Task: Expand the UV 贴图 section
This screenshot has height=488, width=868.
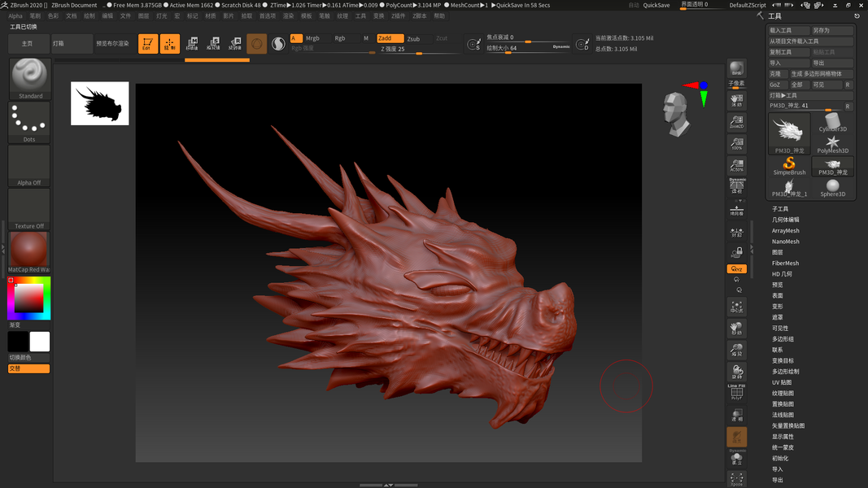Action: 782,382
